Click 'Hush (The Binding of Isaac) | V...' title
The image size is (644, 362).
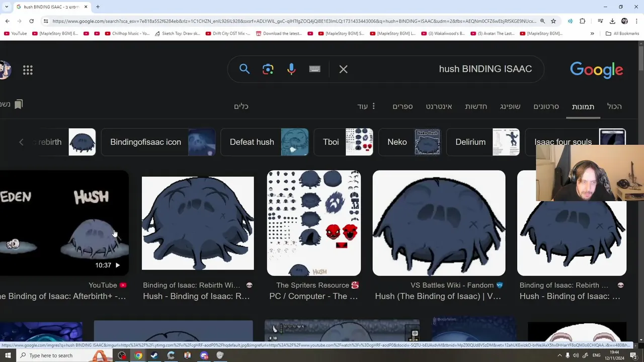coord(438,296)
